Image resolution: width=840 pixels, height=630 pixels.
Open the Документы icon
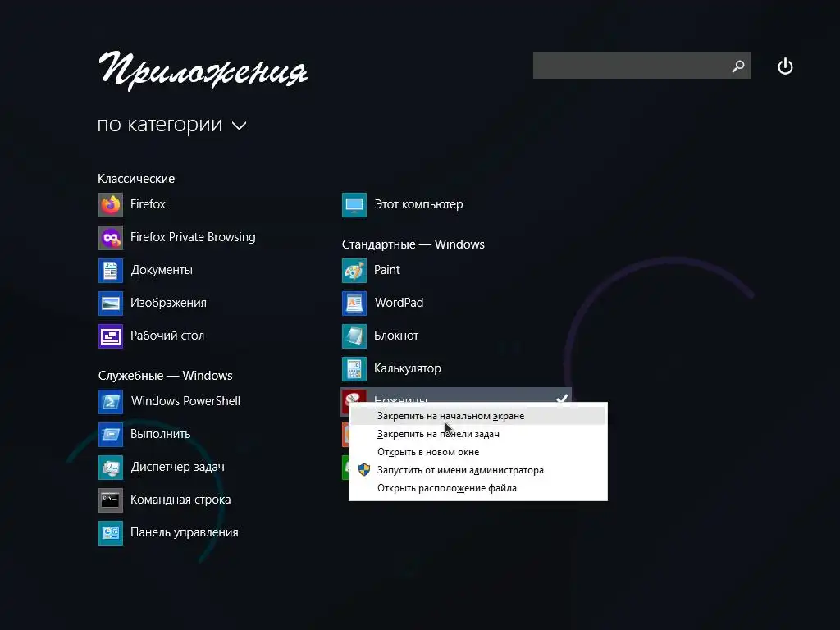click(111, 271)
